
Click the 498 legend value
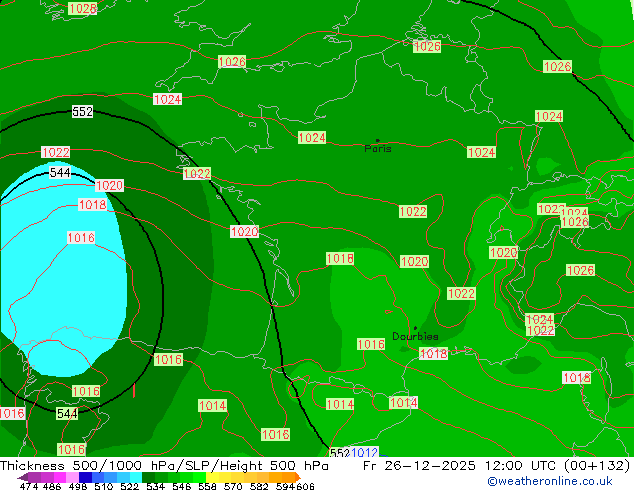click(x=78, y=486)
